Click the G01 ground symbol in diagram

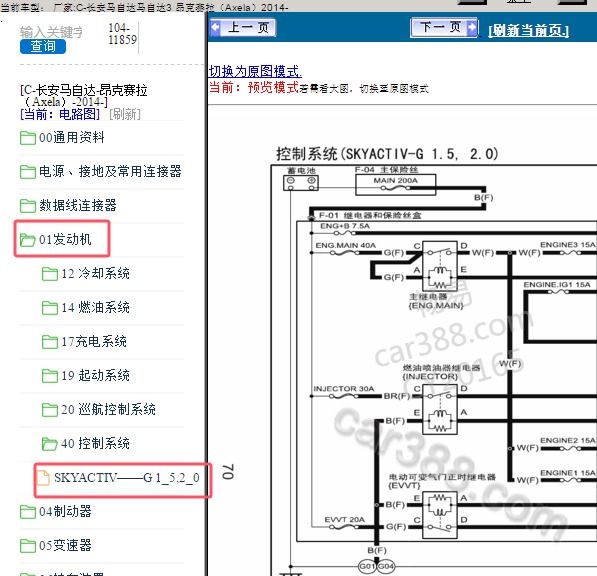click(x=367, y=566)
